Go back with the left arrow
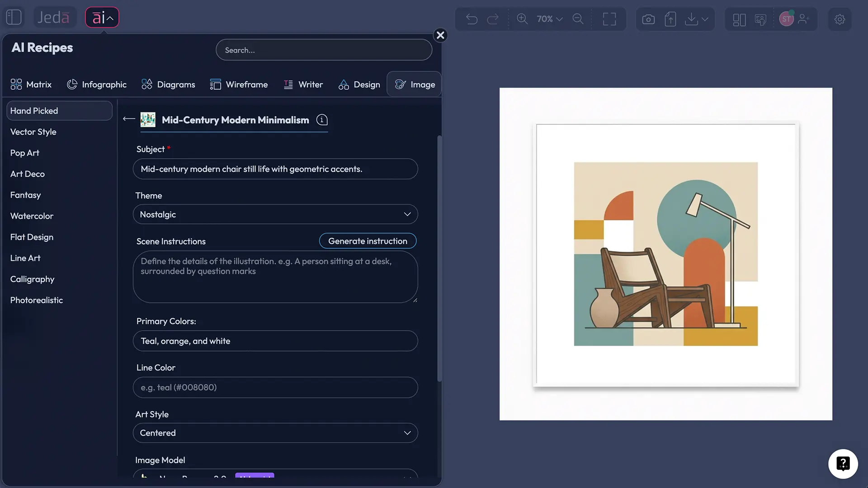The image size is (868, 488). pyautogui.click(x=129, y=119)
